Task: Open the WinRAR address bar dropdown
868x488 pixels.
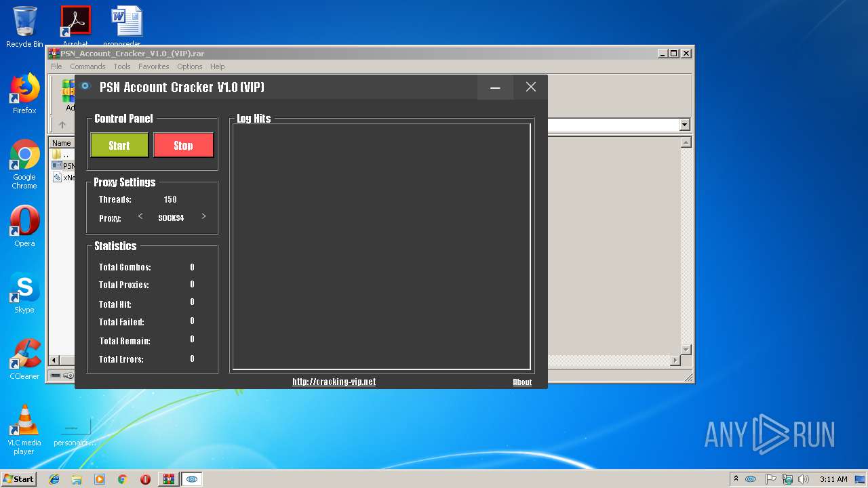Action: click(x=684, y=125)
